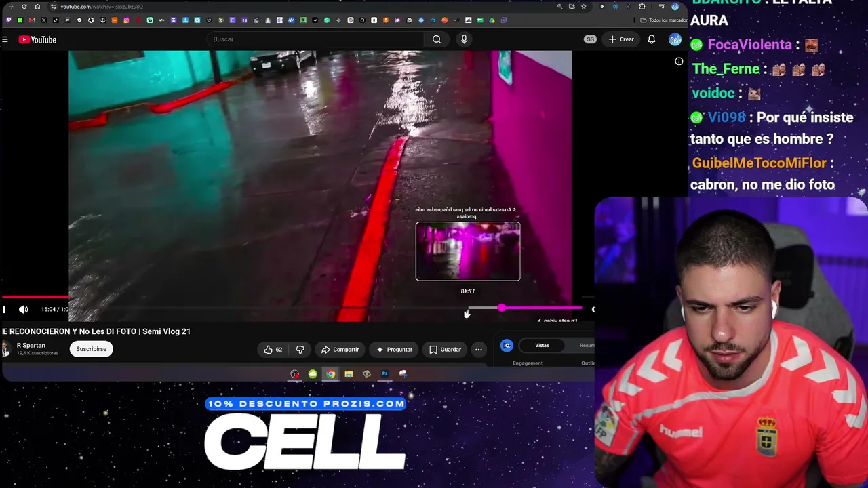This screenshot has height=488, width=868.
Task: Open the browser zoom indicator icon
Action: tap(559, 7)
